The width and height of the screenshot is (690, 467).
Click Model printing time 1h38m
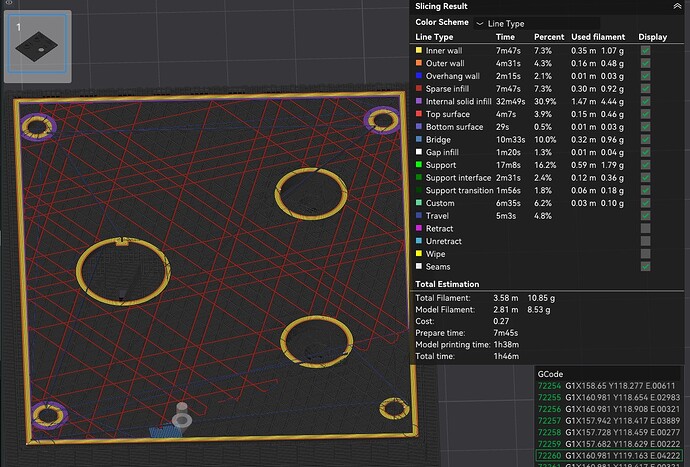click(506, 345)
